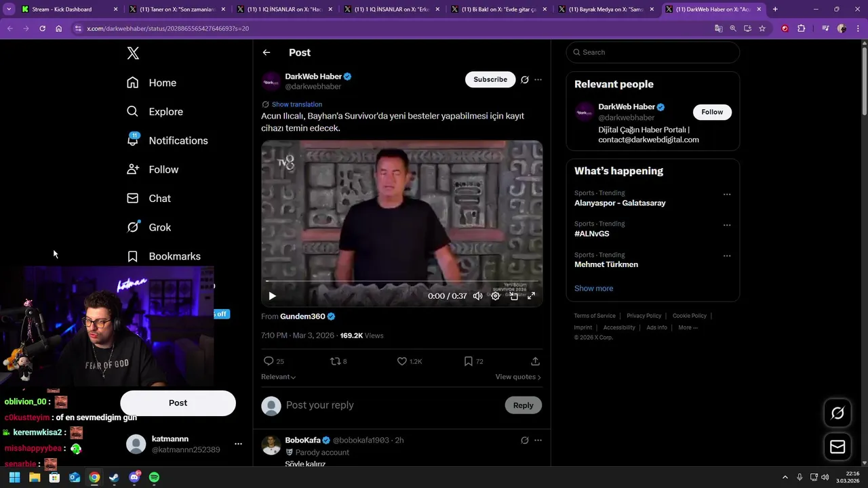
Task: Open Bookmarks in sidebar
Action: click(163, 256)
